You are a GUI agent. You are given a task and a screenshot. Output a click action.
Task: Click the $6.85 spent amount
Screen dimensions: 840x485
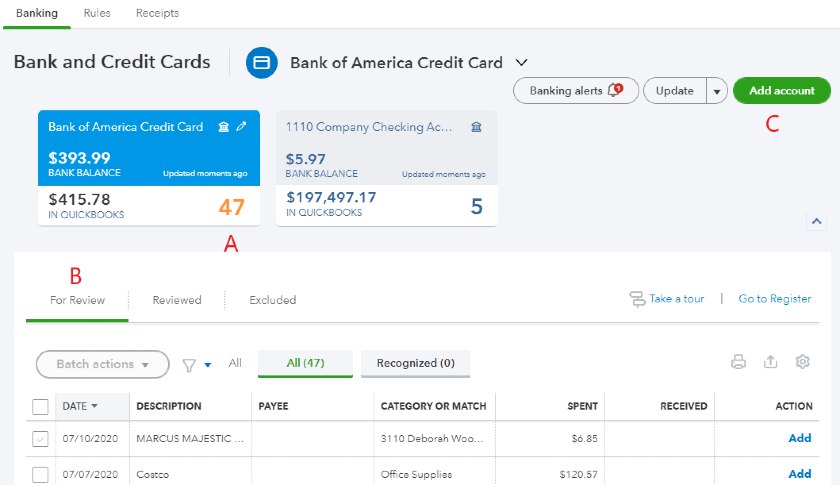(584, 438)
